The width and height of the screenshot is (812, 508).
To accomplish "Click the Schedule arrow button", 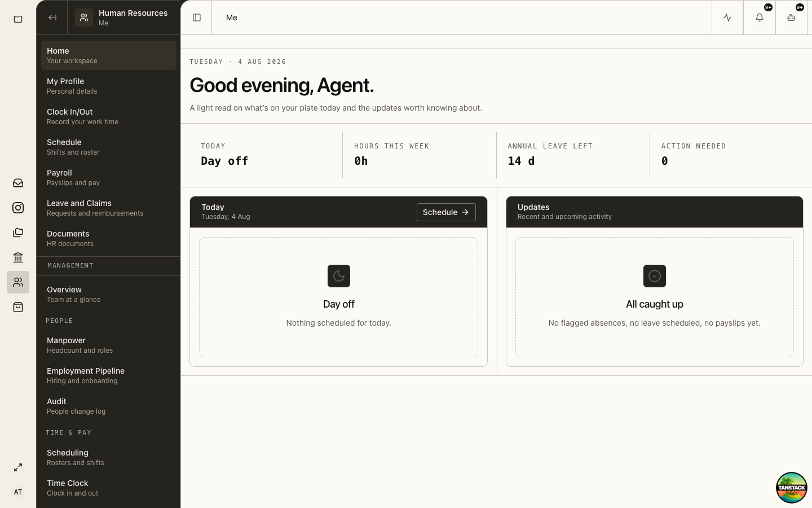I will pyautogui.click(x=446, y=212).
